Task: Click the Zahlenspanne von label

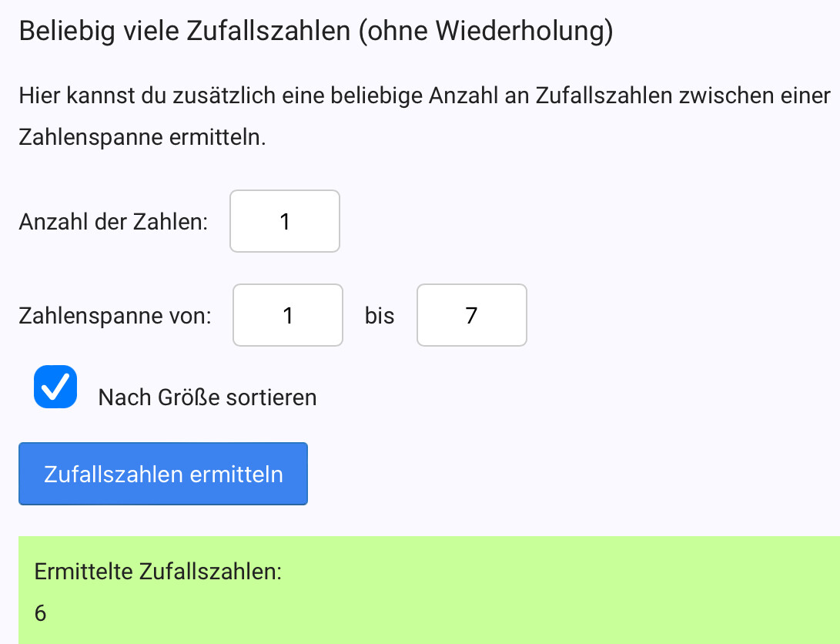Action: point(115,316)
